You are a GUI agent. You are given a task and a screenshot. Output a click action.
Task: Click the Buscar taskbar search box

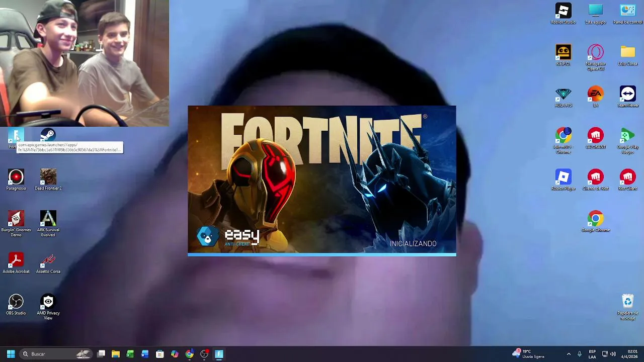coord(56,354)
